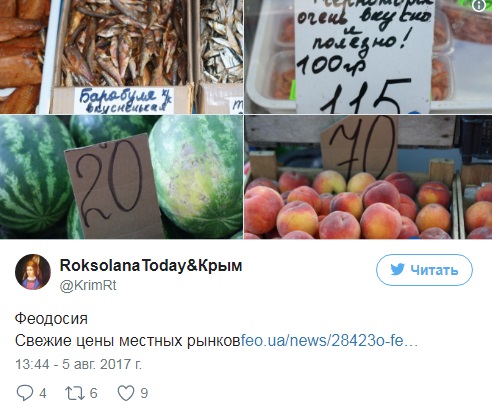492x408 pixels.
Task: Click the @KrimRt handle
Action: point(88,286)
